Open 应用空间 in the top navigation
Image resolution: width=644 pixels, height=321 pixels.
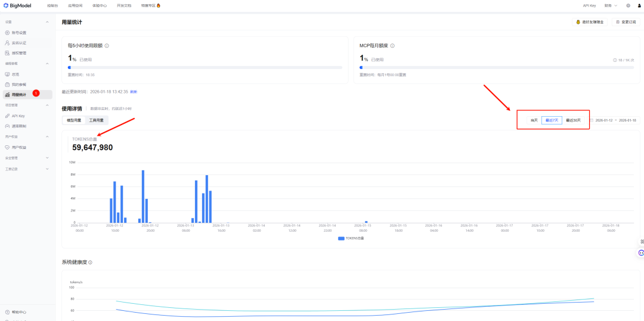click(x=75, y=6)
